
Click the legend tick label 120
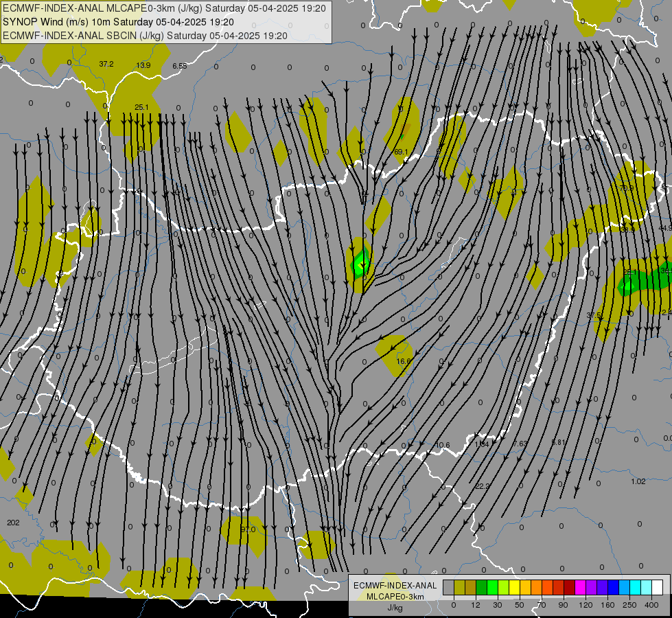(586, 605)
